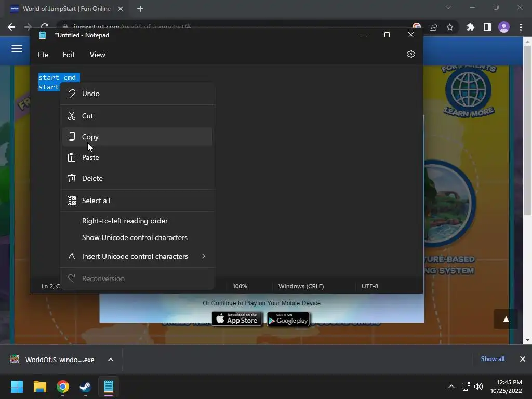This screenshot has width=532, height=399.
Task: Click the start cmd text line
Action: coord(57,78)
